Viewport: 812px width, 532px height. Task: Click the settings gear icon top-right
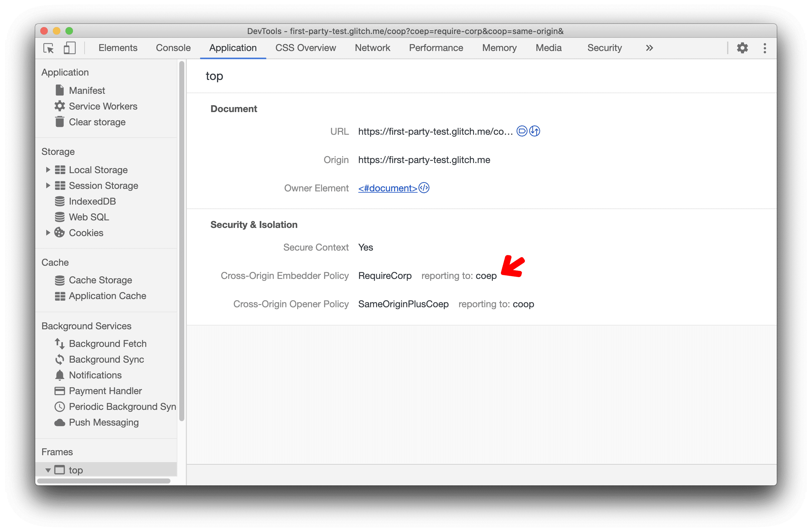click(742, 48)
